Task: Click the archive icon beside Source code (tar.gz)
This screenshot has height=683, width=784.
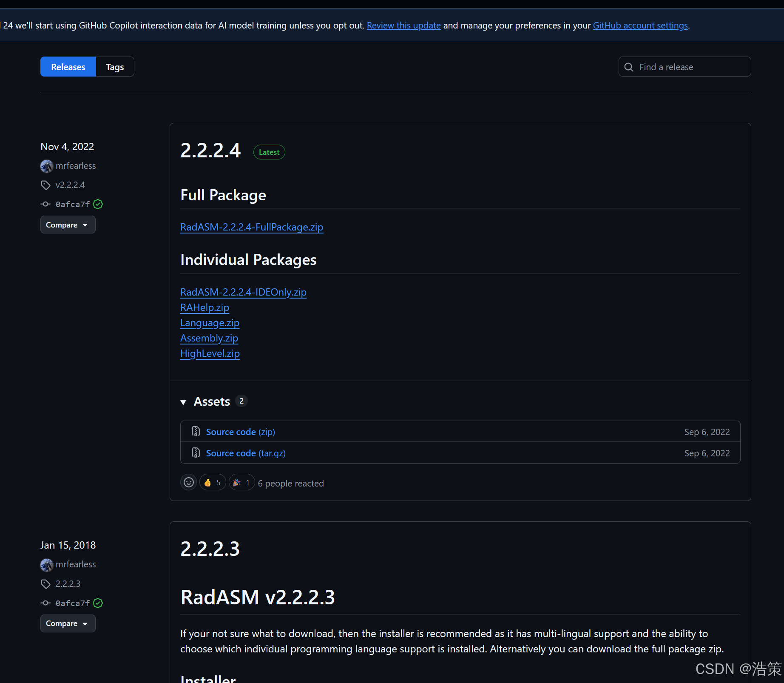Action: [196, 452]
